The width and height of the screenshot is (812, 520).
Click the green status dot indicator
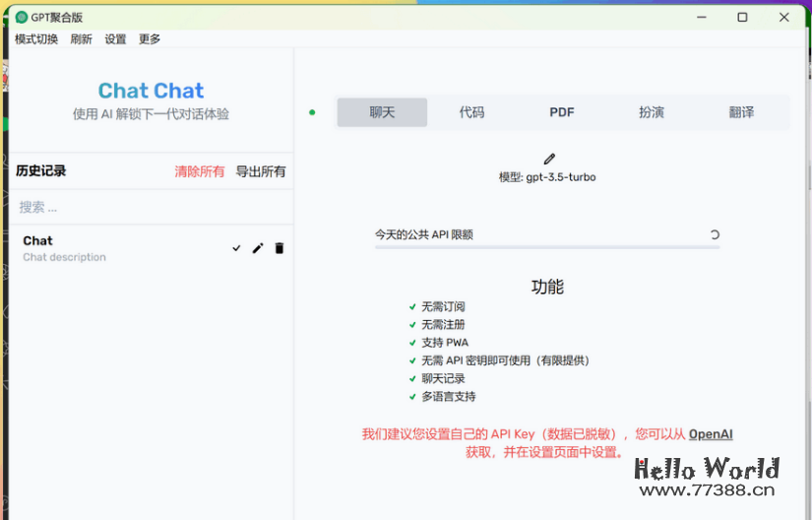pos(312,112)
